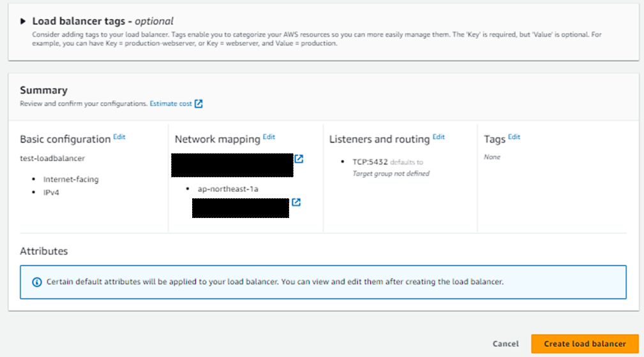
Task: Select the test-loadbalancer name text
Action: [52, 158]
